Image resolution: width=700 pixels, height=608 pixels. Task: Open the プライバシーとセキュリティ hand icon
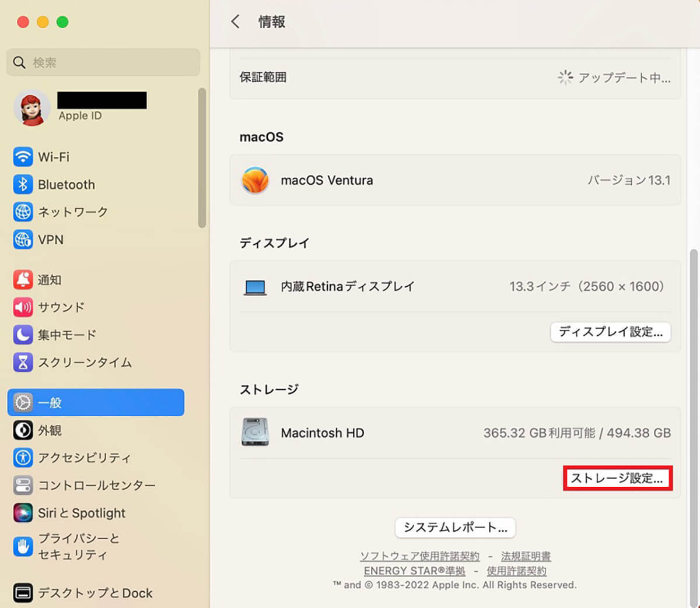pos(23,546)
